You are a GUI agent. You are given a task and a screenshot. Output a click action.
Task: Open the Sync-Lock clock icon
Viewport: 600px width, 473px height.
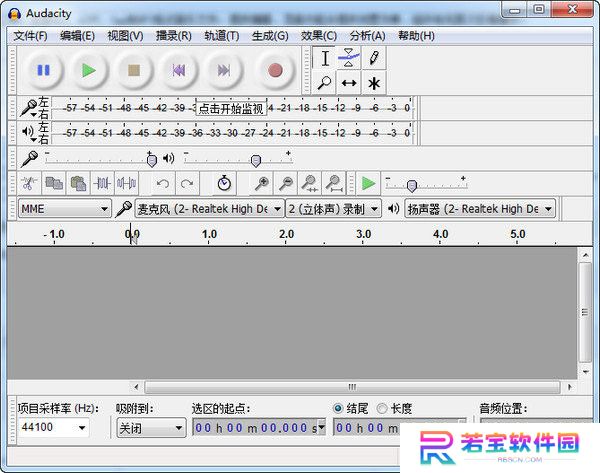(224, 184)
